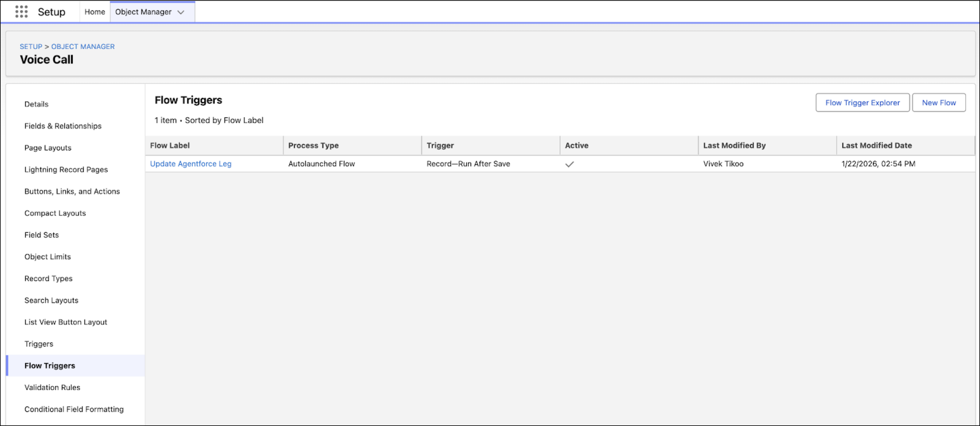Open Record Types section
The width and height of the screenshot is (980, 426).
[48, 279]
